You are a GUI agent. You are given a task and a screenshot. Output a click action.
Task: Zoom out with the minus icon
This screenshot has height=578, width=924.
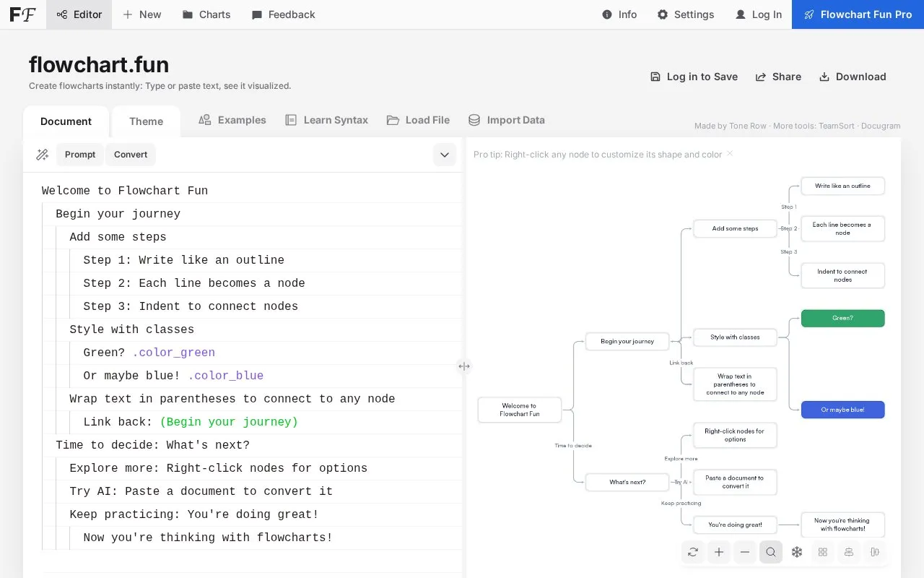(745, 552)
